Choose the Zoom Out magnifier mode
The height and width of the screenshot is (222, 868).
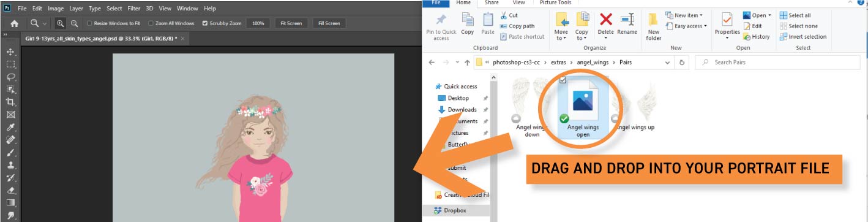click(x=74, y=23)
